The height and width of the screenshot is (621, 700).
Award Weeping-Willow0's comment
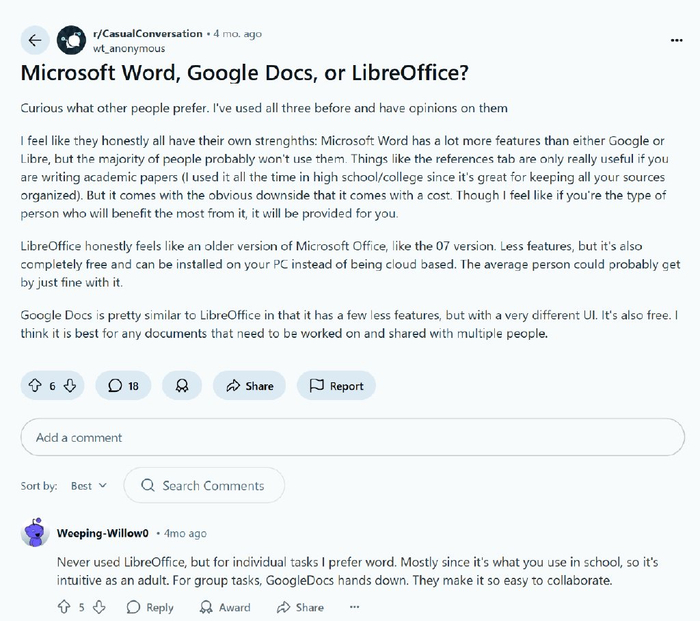pos(225,607)
